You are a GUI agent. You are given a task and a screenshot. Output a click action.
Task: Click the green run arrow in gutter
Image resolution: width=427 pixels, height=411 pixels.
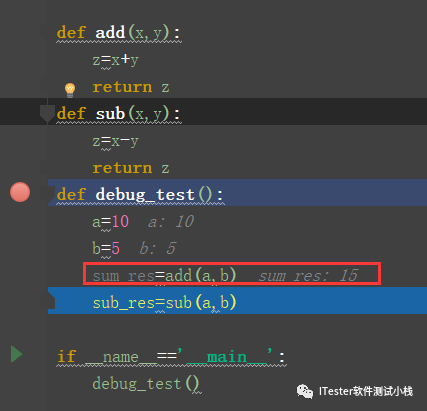(x=16, y=354)
